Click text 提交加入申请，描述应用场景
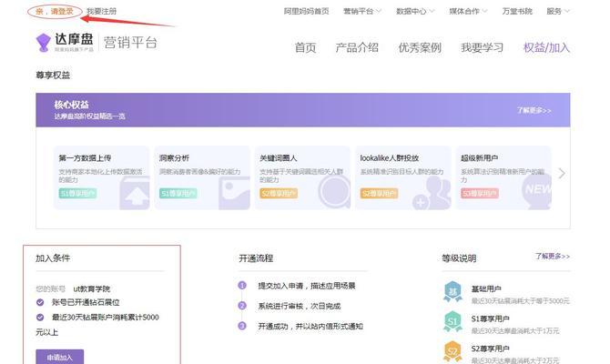 pyautogui.click(x=307, y=286)
